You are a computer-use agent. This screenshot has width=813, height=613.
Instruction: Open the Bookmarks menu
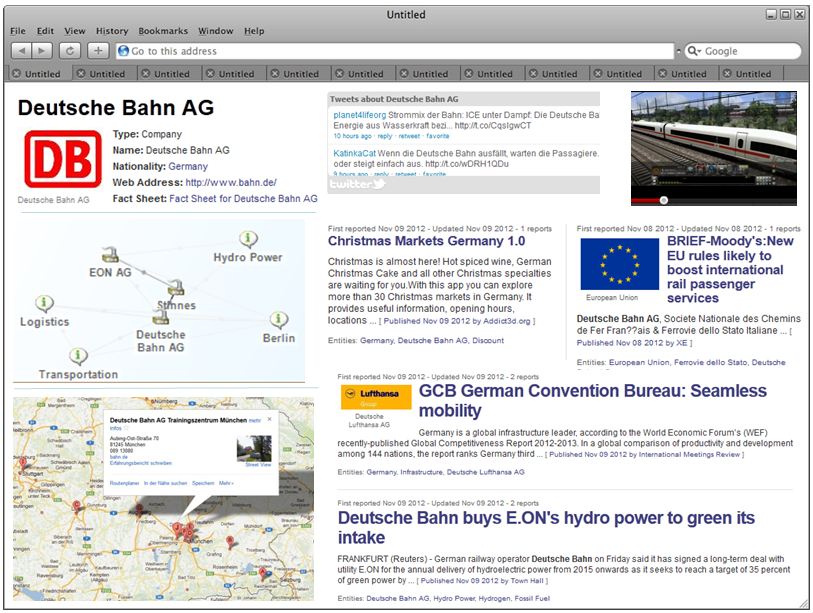tap(163, 31)
